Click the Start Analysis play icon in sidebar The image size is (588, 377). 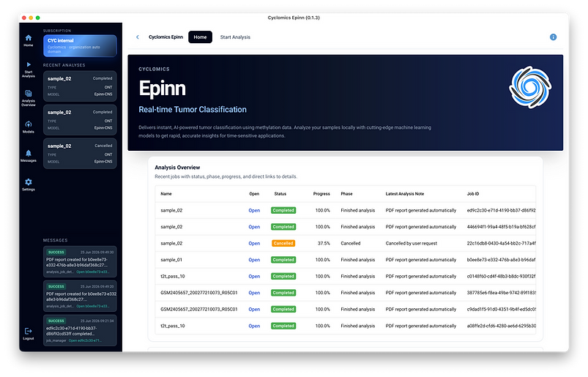[29, 64]
